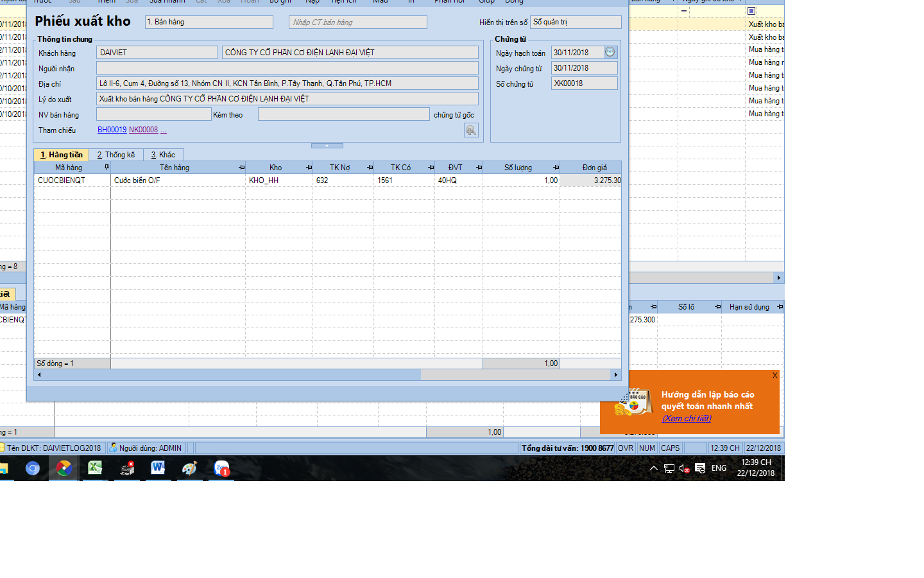
Task: Click right arrow of dialog horizontal scrollbar
Action: click(616, 374)
